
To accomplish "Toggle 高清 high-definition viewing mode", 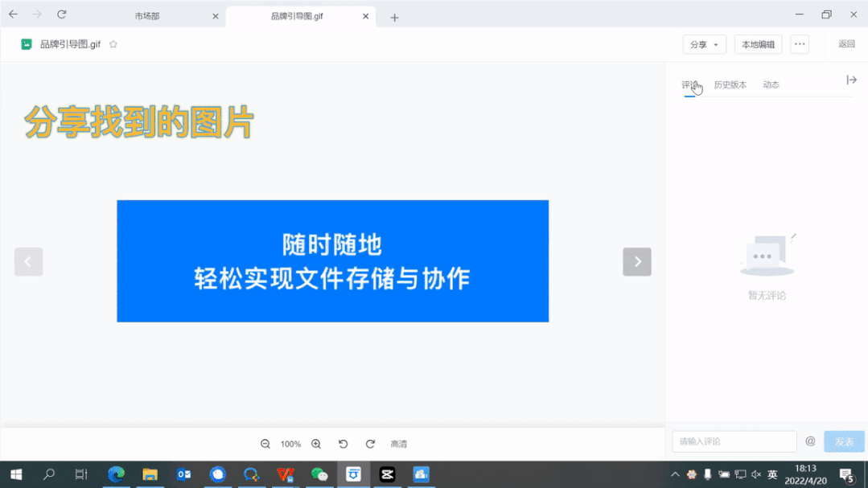I will pos(399,443).
